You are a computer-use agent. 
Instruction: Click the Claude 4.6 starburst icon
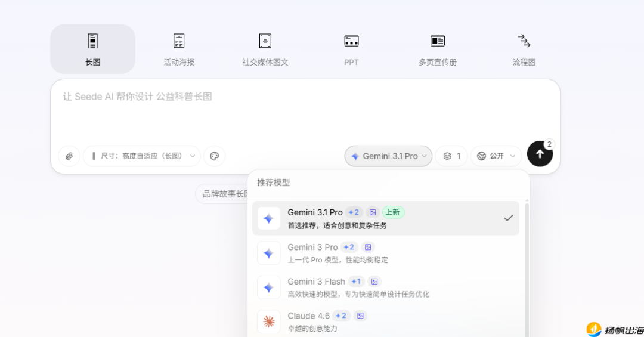(x=268, y=321)
